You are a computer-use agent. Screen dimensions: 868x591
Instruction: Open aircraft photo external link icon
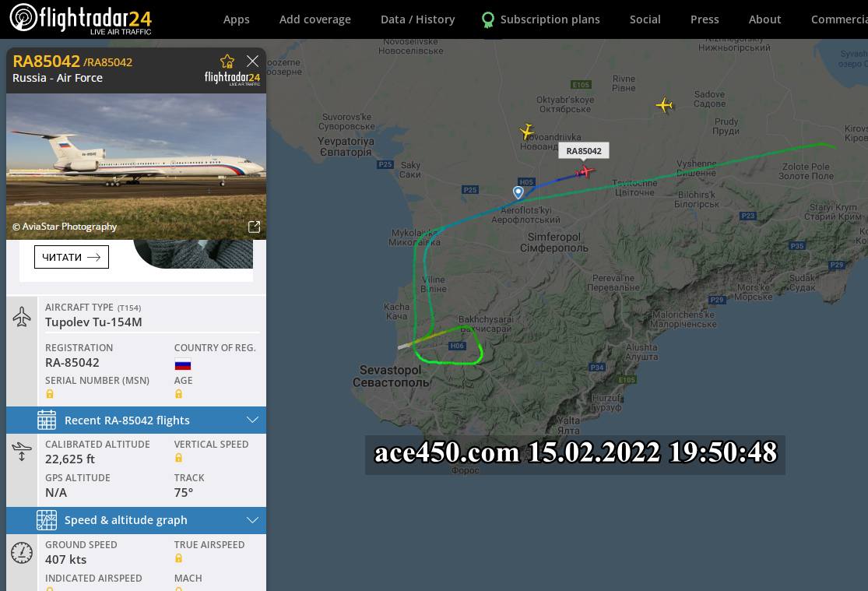tap(254, 227)
